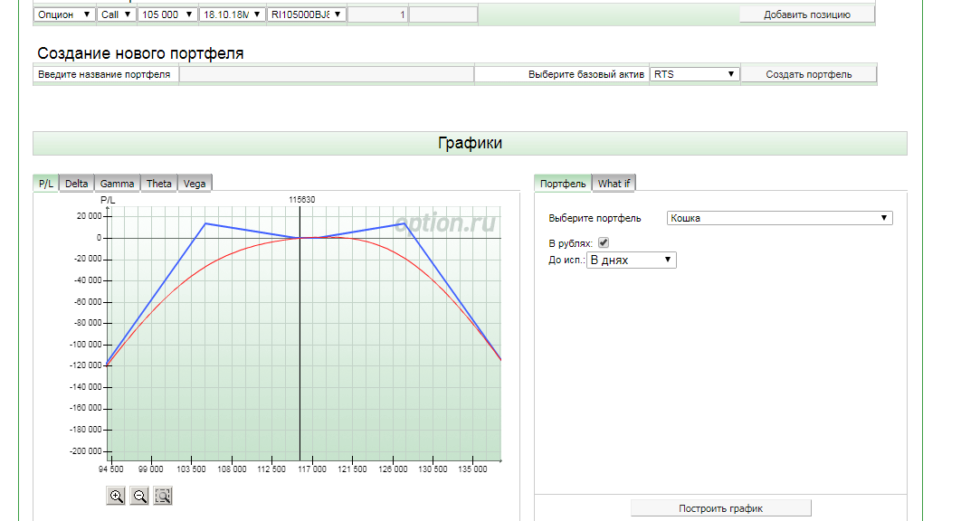Reset chart zoom to fit
Viewport: 980px width, 521px height.
click(x=163, y=496)
